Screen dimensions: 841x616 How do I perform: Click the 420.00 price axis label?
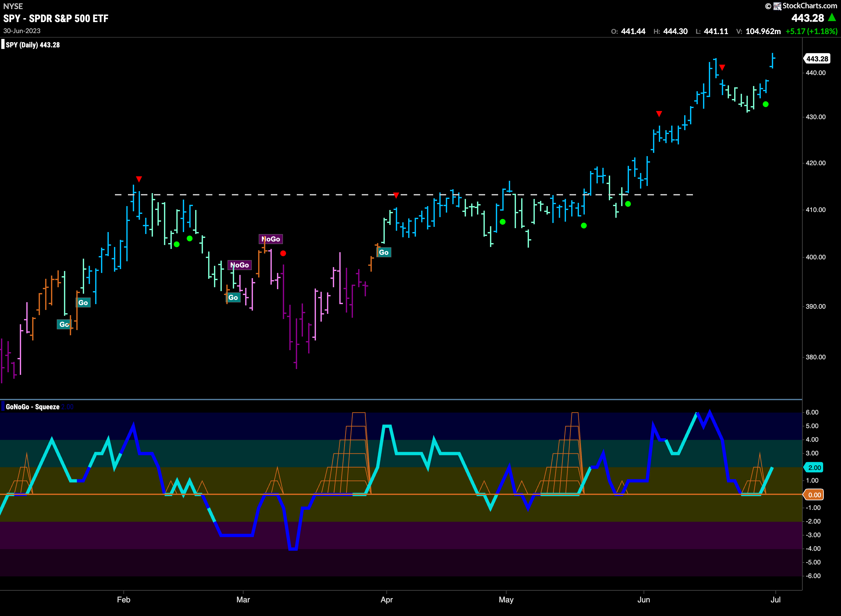[x=816, y=163]
